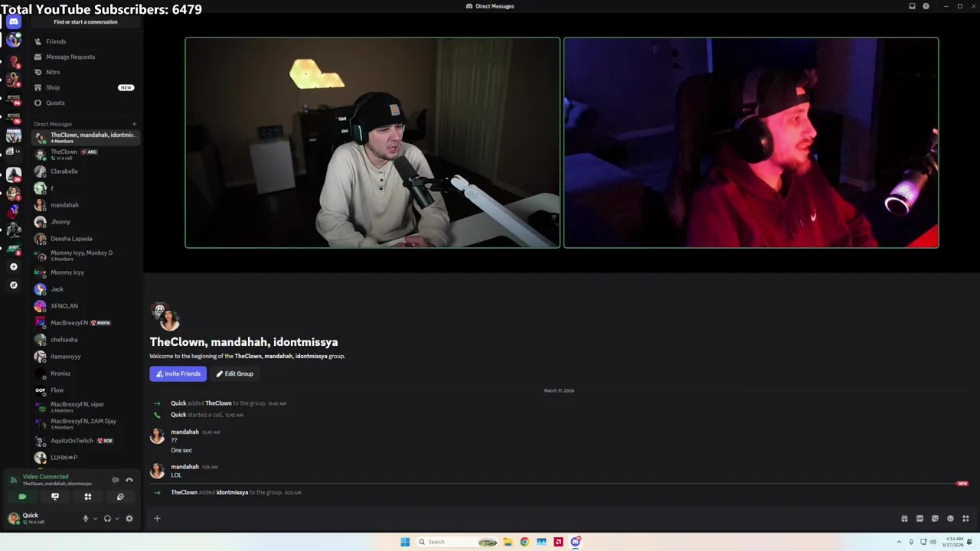The width and height of the screenshot is (980, 551).
Task: Open Discord home direct messages icon
Action: pos(13,21)
